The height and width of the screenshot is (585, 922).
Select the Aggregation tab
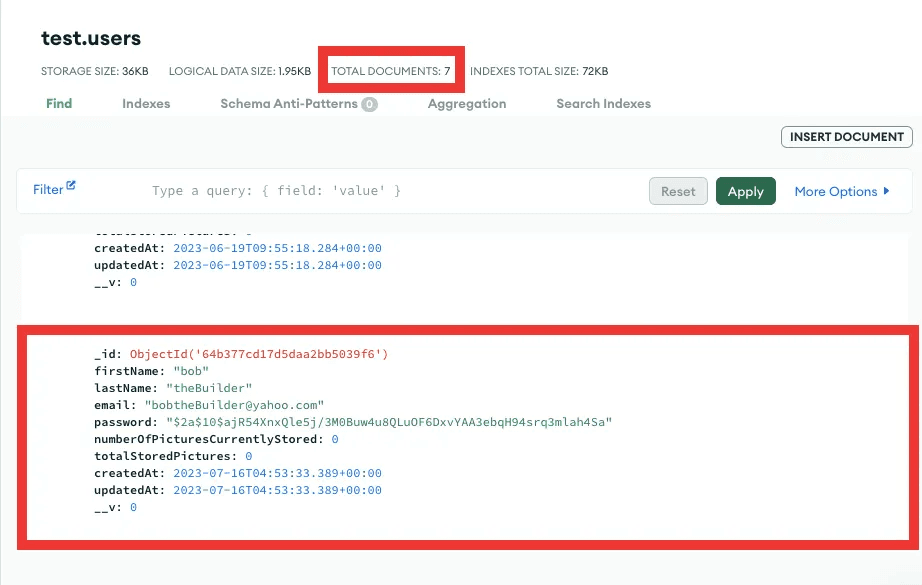pyautogui.click(x=466, y=103)
